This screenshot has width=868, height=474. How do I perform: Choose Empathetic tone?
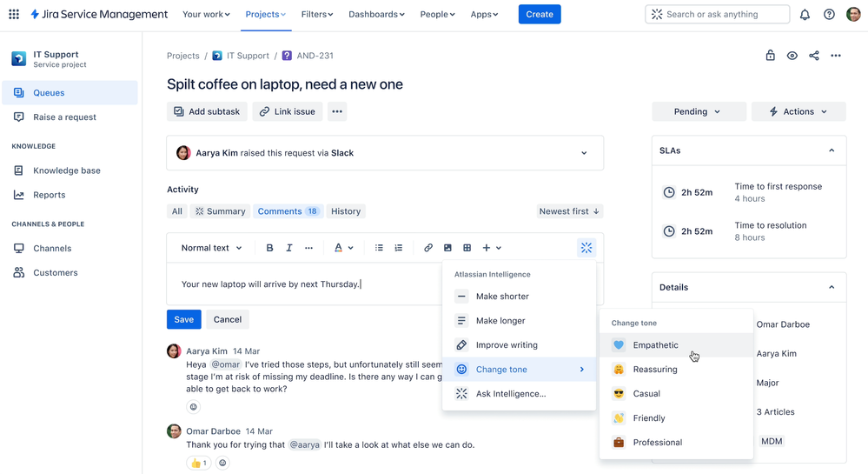point(676,344)
